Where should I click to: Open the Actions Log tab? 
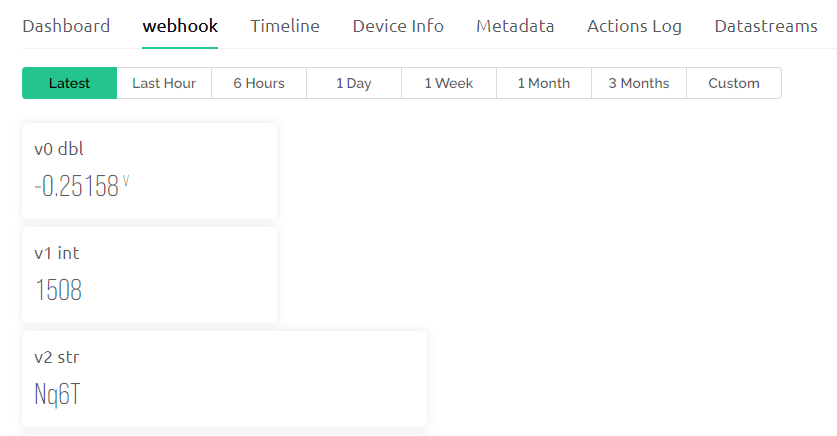pos(634,26)
